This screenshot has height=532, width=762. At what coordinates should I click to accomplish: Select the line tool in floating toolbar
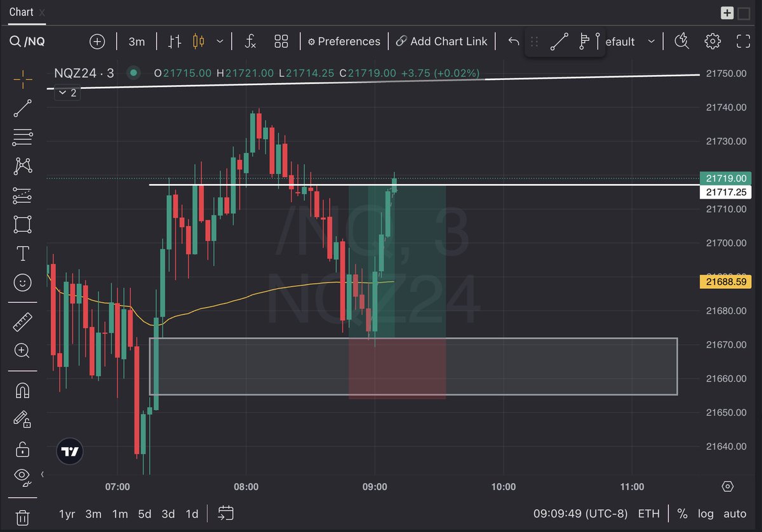pyautogui.click(x=559, y=42)
